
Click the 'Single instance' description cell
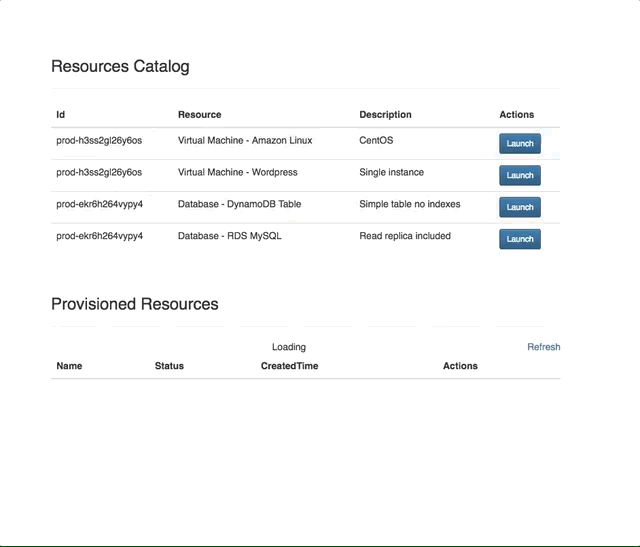(x=391, y=172)
